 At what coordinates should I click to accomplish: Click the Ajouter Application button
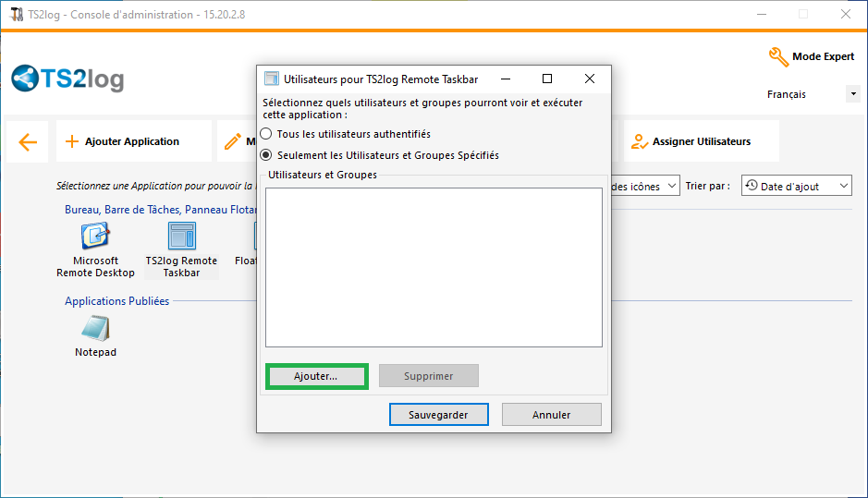pos(133,141)
